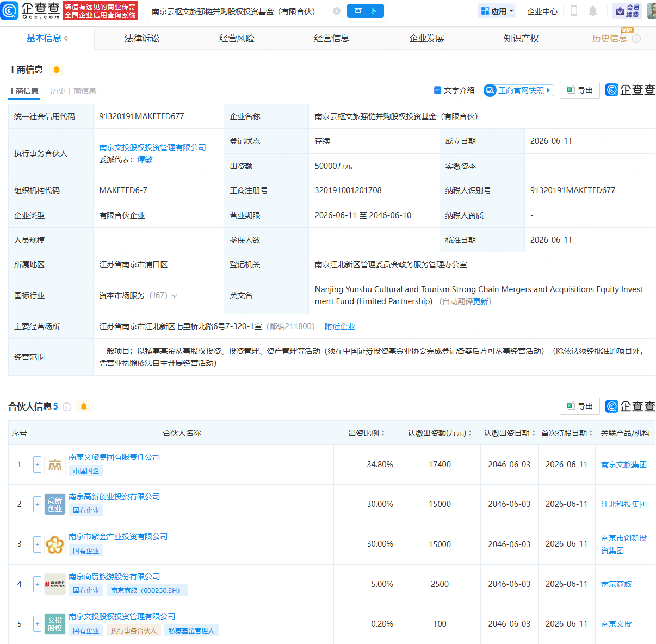Expand the 资本市场服务 (J67) industry chevron
Screen dimensions: 656x644
175,296
